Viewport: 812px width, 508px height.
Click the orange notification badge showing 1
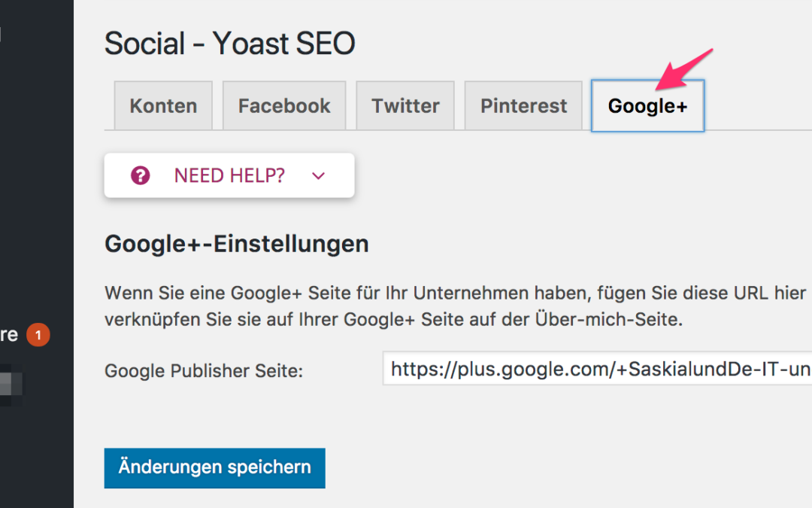38,335
